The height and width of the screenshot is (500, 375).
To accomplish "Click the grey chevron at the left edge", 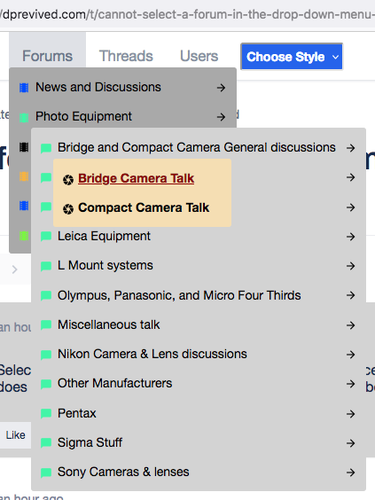I will click(x=14, y=269).
